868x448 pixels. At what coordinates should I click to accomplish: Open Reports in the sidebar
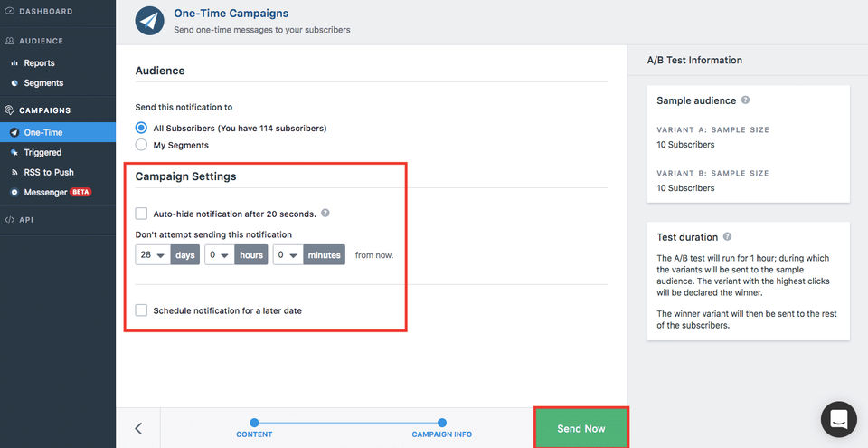(39, 63)
